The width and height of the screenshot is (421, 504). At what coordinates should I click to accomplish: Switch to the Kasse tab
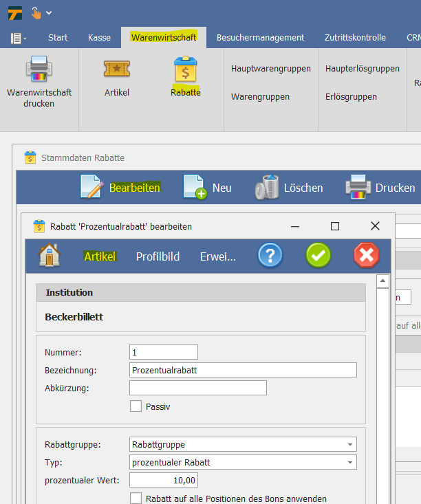click(99, 38)
